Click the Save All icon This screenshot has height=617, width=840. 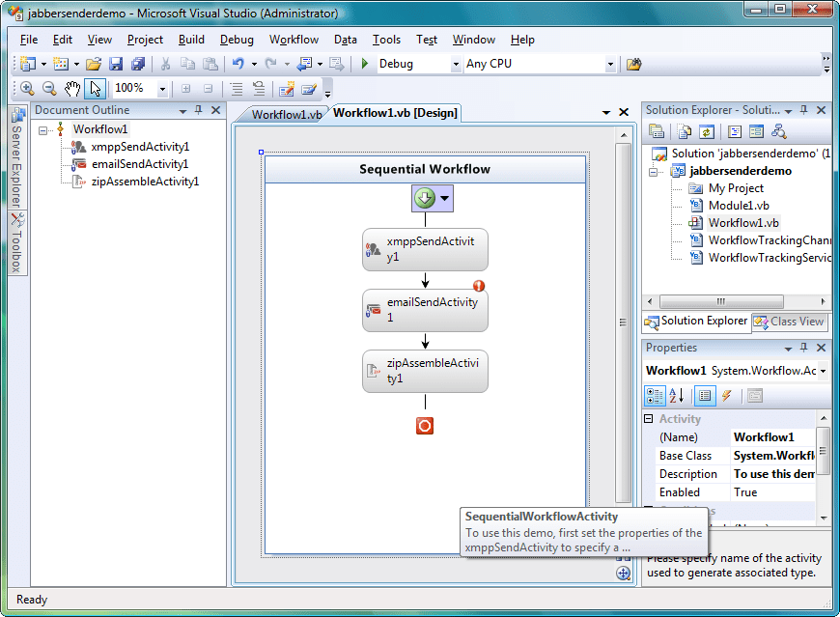coord(138,64)
